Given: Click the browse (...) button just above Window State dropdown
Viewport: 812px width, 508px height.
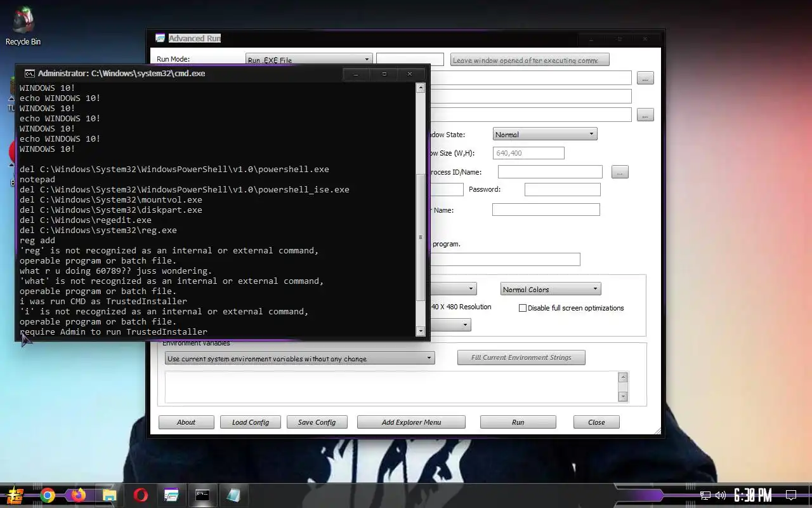Looking at the screenshot, I should click(645, 115).
